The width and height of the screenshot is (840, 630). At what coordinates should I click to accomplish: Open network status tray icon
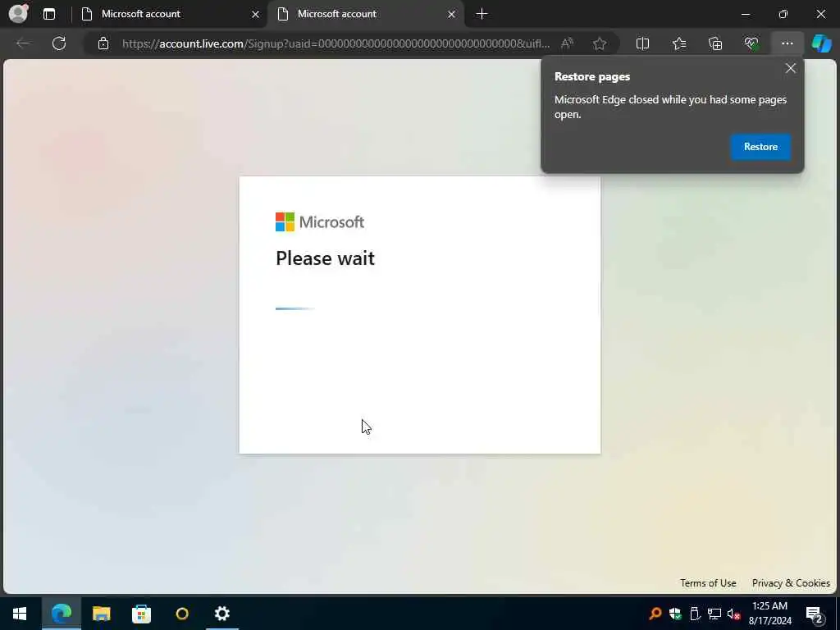tap(714, 614)
